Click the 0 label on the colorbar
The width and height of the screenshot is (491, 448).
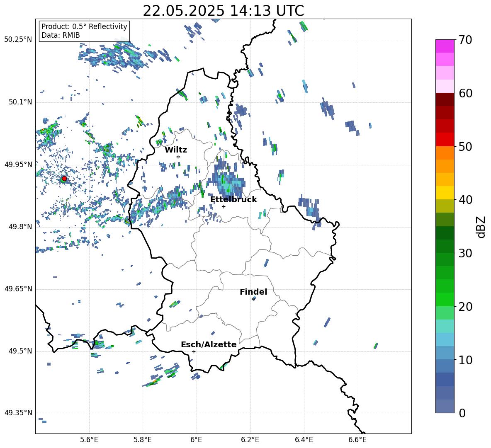click(462, 413)
